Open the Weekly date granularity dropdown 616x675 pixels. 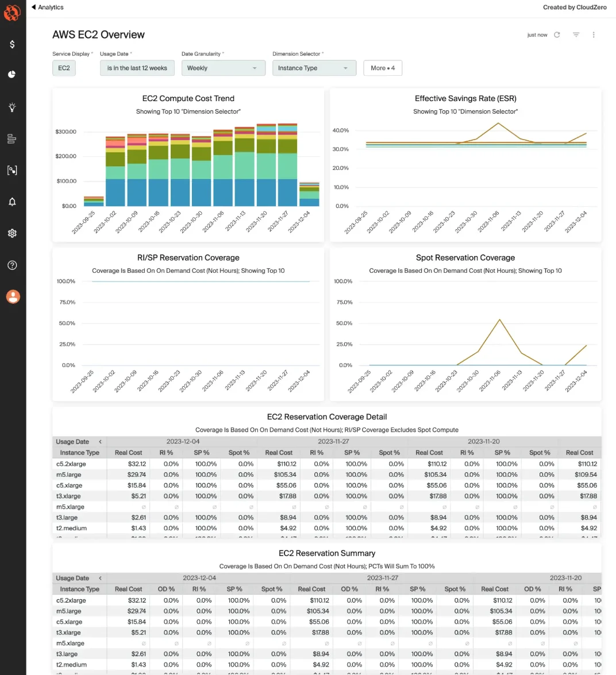click(224, 68)
